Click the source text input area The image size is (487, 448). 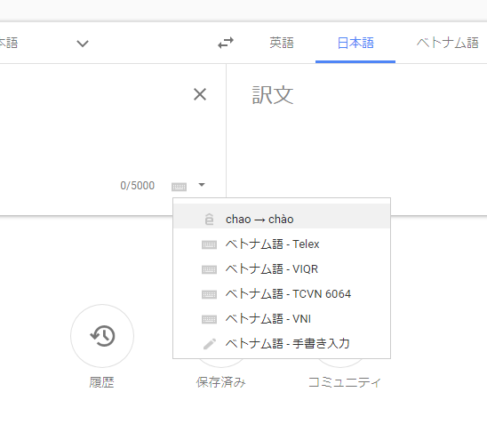pos(93,124)
